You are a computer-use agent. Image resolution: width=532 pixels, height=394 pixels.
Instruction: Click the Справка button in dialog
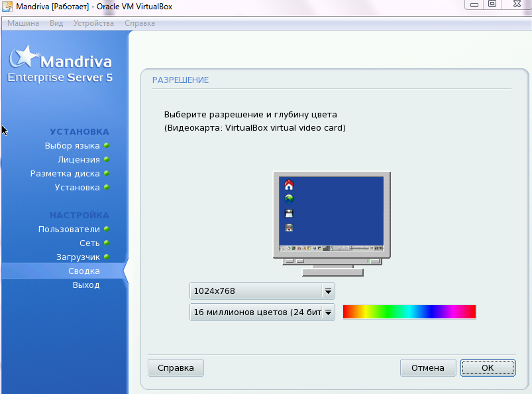176,368
